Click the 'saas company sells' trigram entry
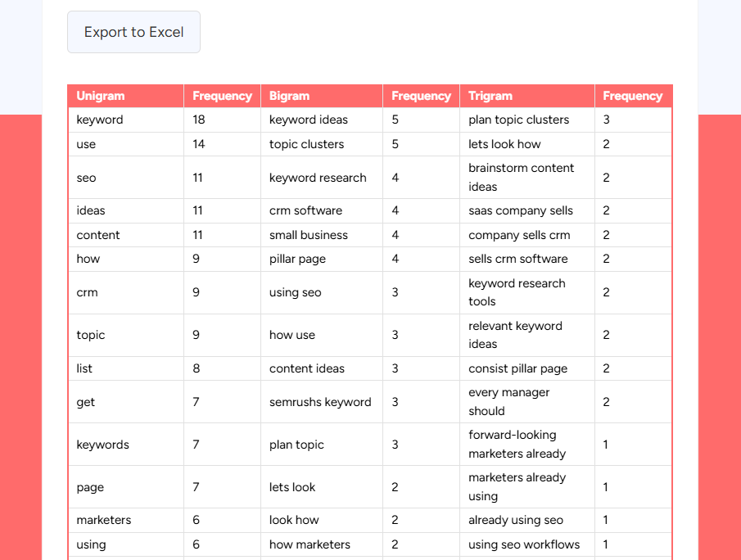This screenshot has height=560, width=741. 520,210
